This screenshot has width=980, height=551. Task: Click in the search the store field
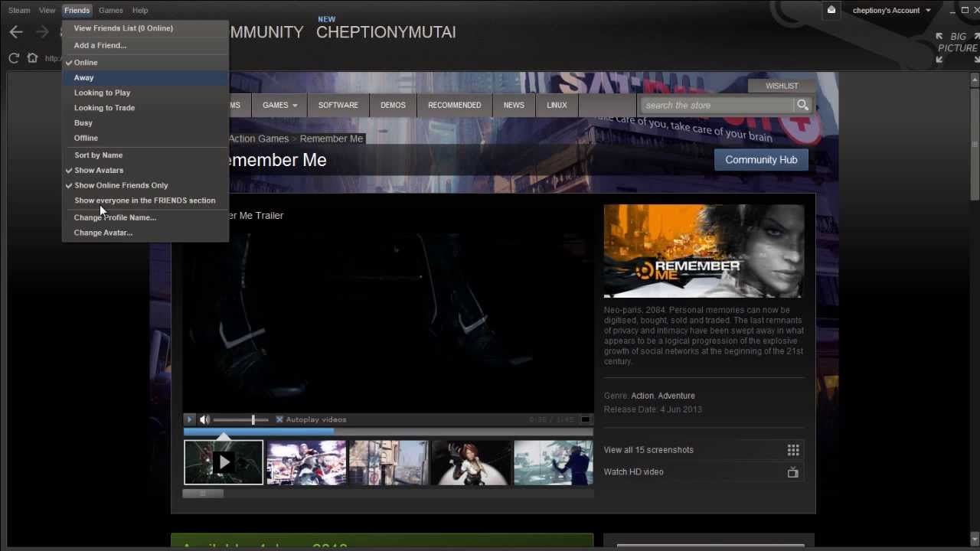coord(717,105)
